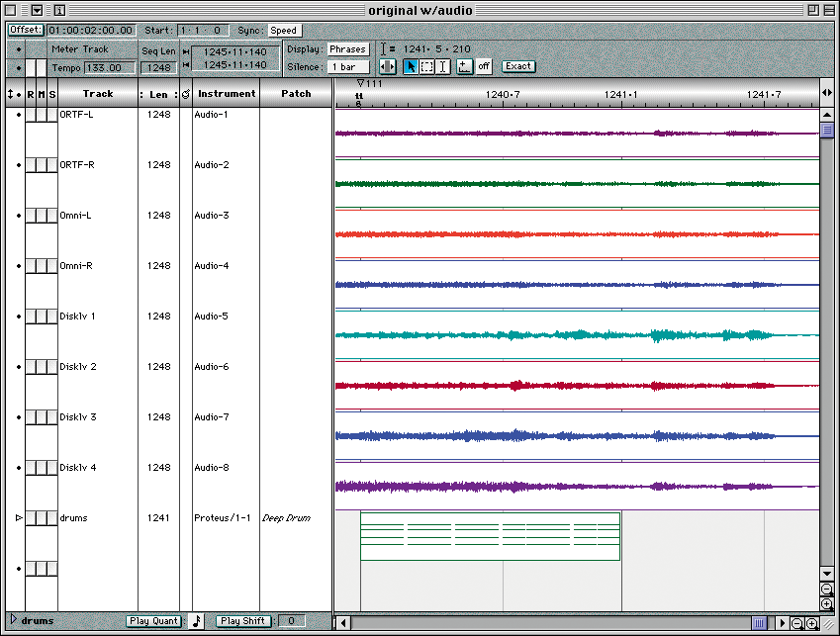Click the scroll up arrow
Screen dimensions: 840x636
pos(826,115)
